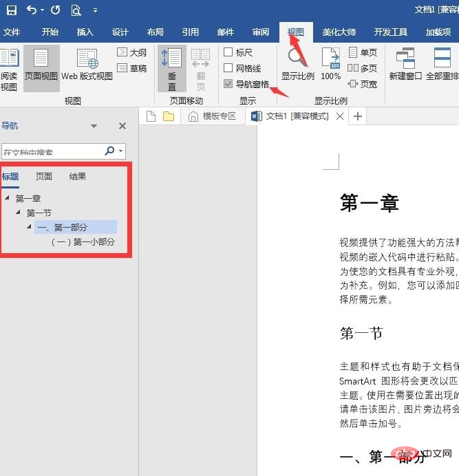This screenshot has width=459, height=476.
Task: Open the 插入 (Insert) ribbon tab
Action: point(85,32)
